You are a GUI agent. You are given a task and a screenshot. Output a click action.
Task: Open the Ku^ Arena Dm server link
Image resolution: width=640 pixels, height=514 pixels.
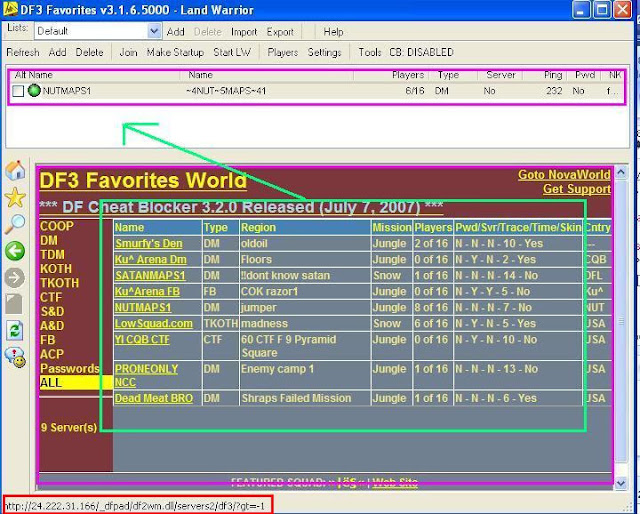[151, 260]
